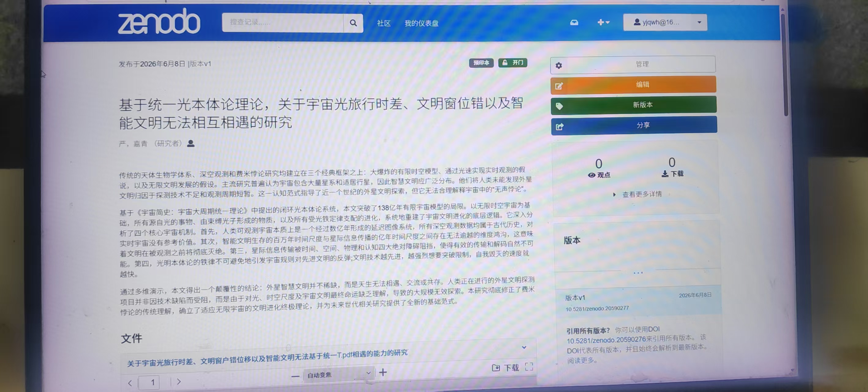The height and width of the screenshot is (392, 868).
Task: Click the Zenodo logo
Action: (159, 21)
